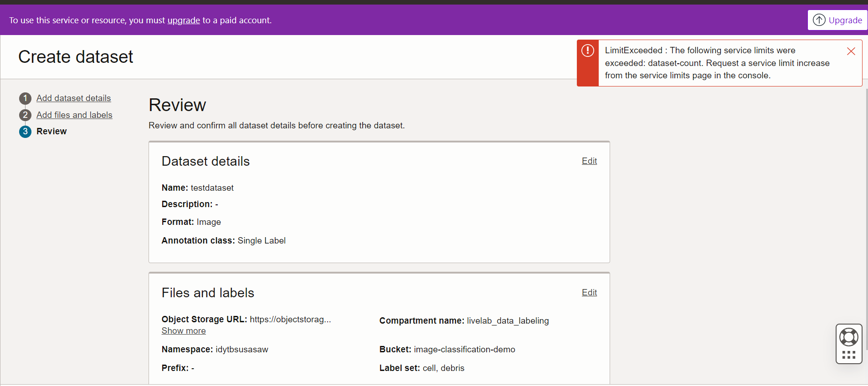The width and height of the screenshot is (868, 386).
Task: Edit the Dataset details section
Action: pyautogui.click(x=589, y=161)
